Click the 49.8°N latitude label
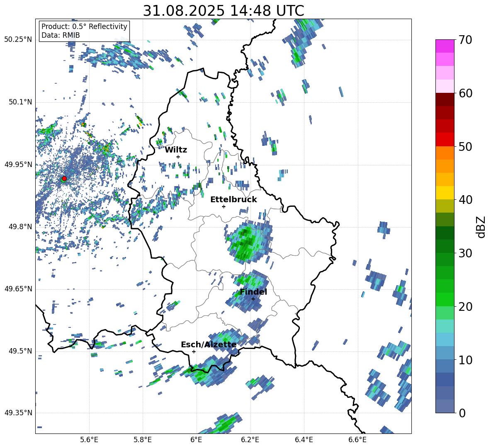 pyautogui.click(x=20, y=227)
